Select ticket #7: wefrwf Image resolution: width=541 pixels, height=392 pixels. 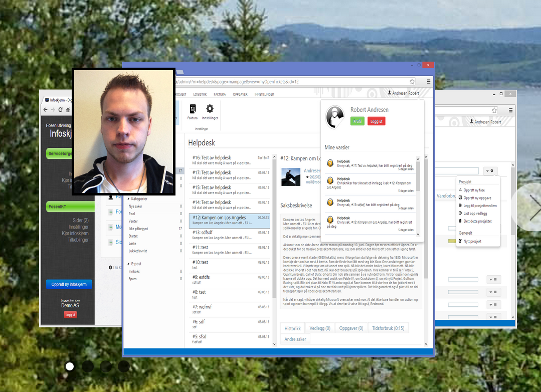pyautogui.click(x=230, y=309)
